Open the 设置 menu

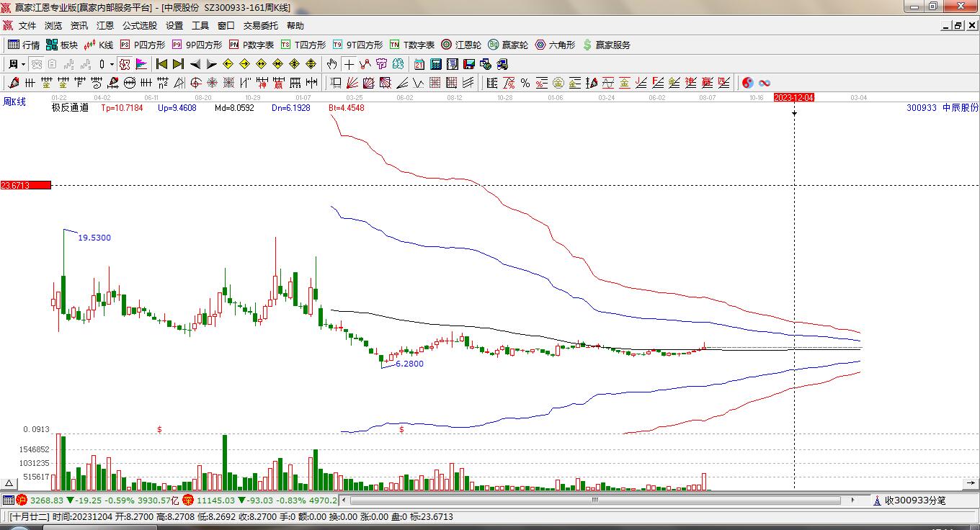174,26
